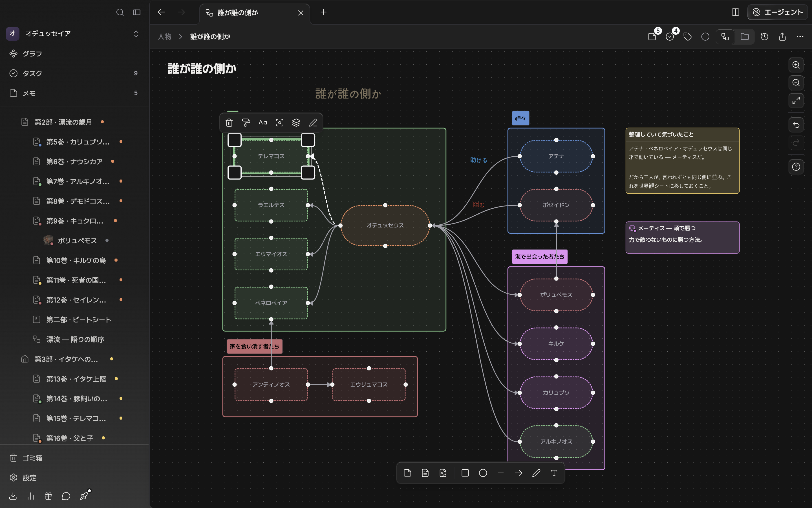Add a new tab with plus icon

coord(323,12)
